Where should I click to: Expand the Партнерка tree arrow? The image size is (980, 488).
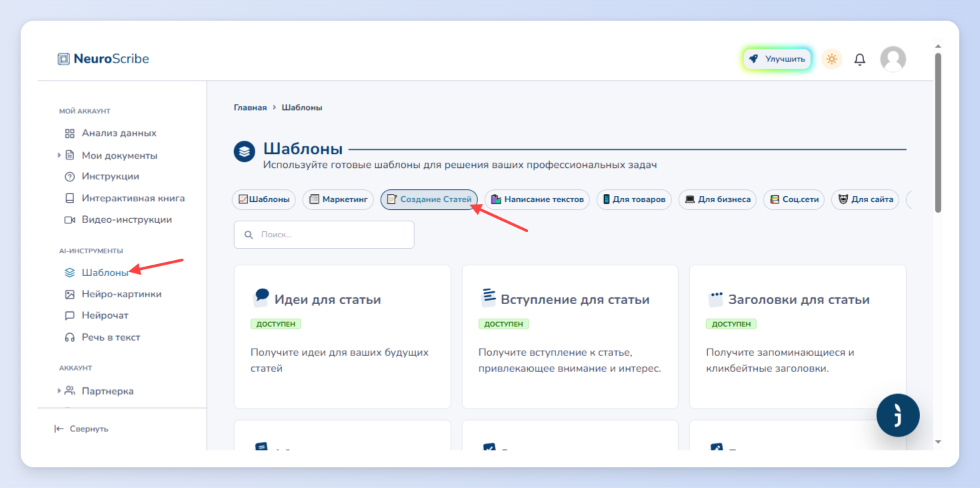59,391
